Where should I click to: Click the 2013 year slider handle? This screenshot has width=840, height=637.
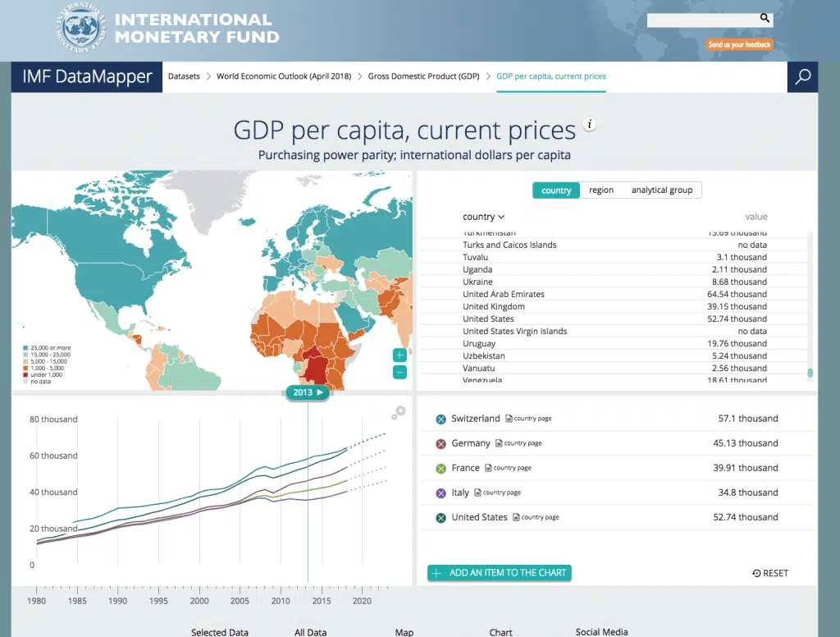(x=308, y=392)
